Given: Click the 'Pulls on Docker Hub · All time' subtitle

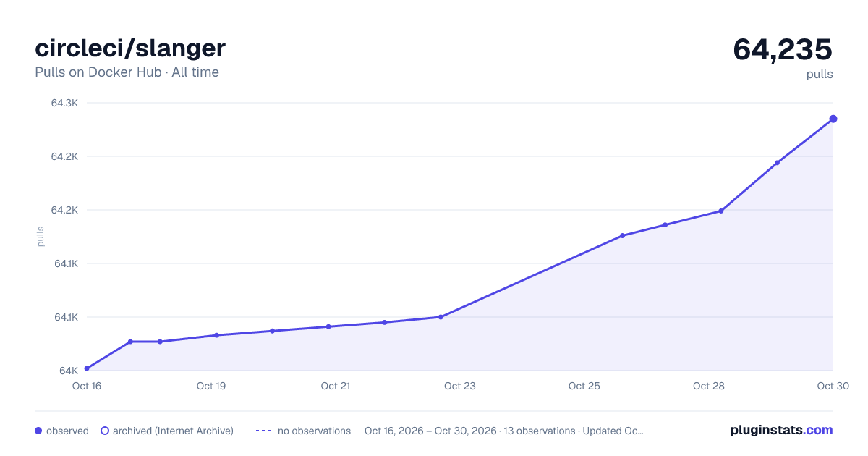Looking at the screenshot, I should click(x=127, y=72).
